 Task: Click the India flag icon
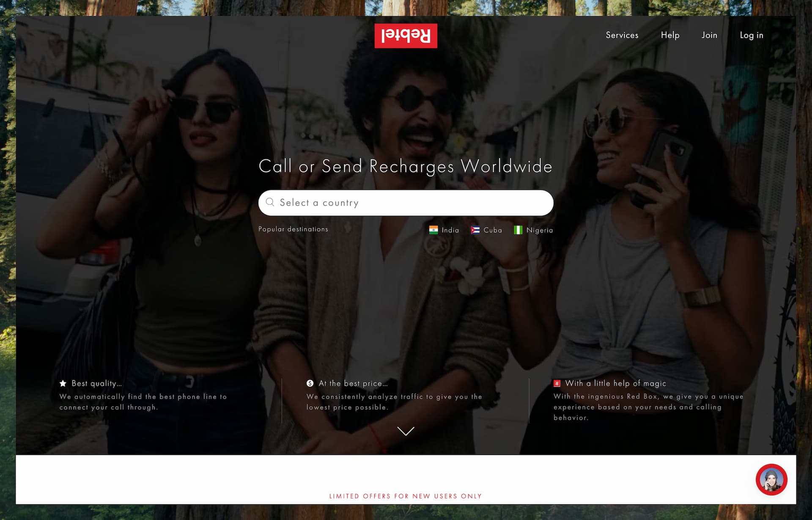pyautogui.click(x=433, y=230)
